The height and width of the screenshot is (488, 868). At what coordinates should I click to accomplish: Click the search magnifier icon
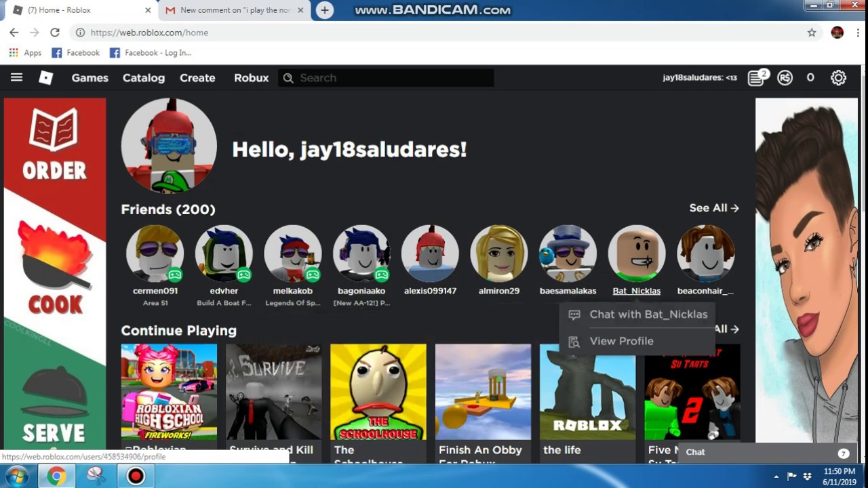288,78
